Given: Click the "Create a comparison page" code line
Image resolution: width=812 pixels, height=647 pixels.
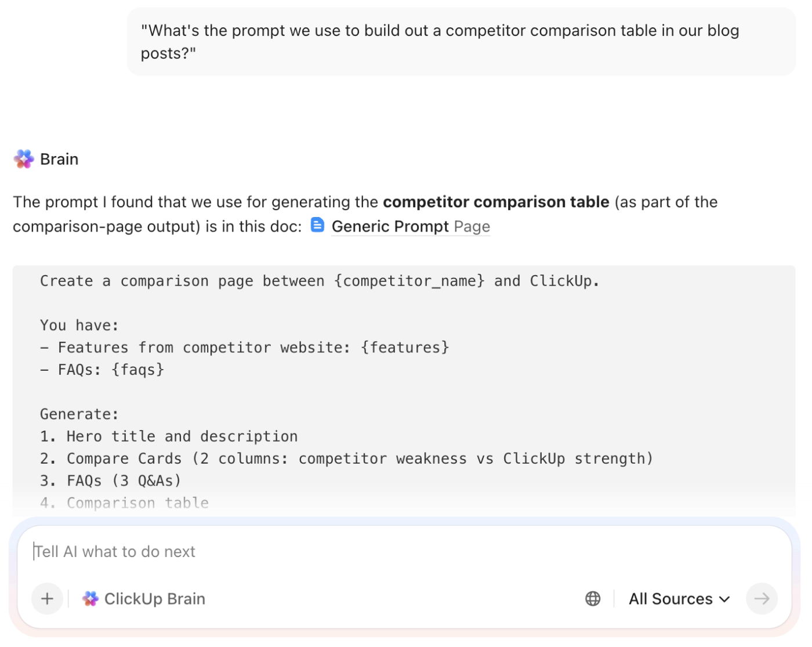Looking at the screenshot, I should pyautogui.click(x=319, y=281).
